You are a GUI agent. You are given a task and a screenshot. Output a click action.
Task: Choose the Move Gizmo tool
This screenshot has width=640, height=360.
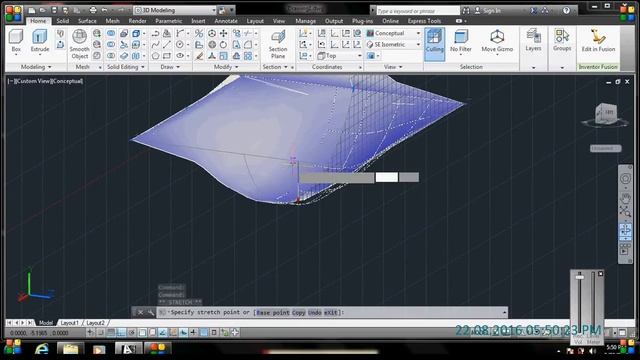pyautogui.click(x=497, y=41)
